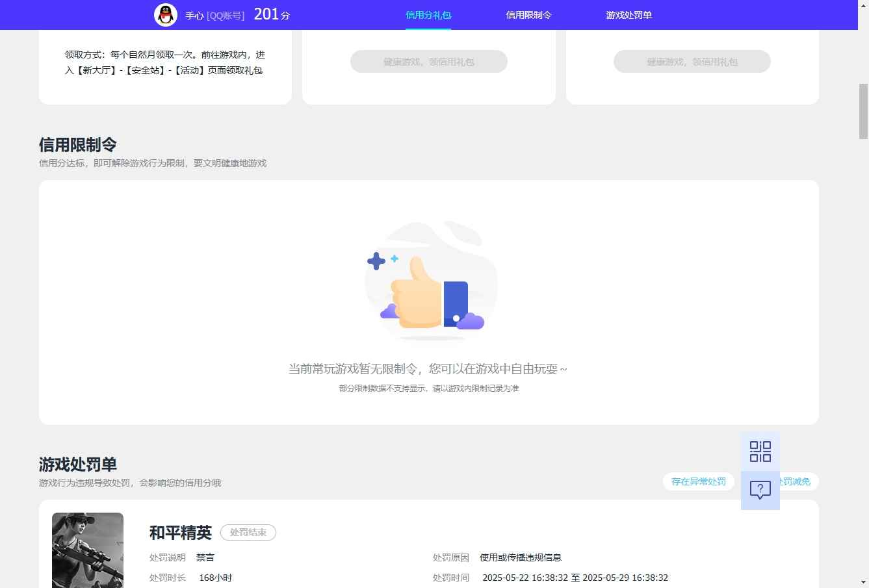The height and width of the screenshot is (588, 869).
Task: Click the [QQ账号] label in header
Action: point(226,16)
